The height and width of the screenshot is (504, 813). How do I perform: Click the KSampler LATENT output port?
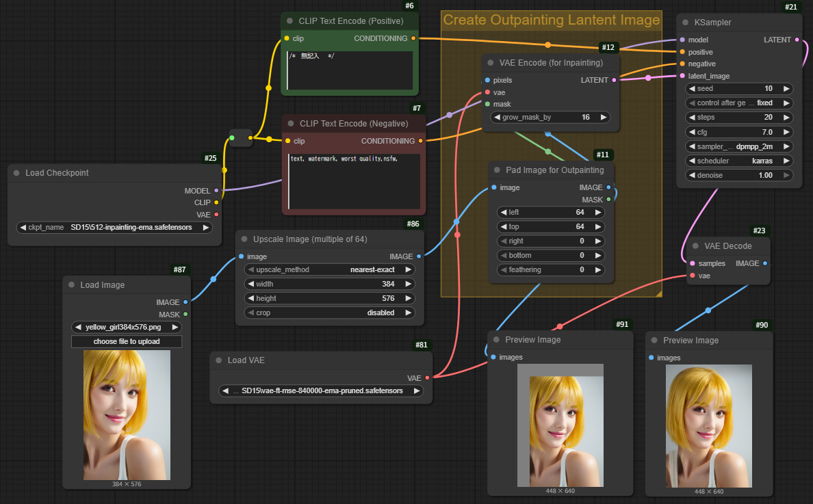point(797,40)
